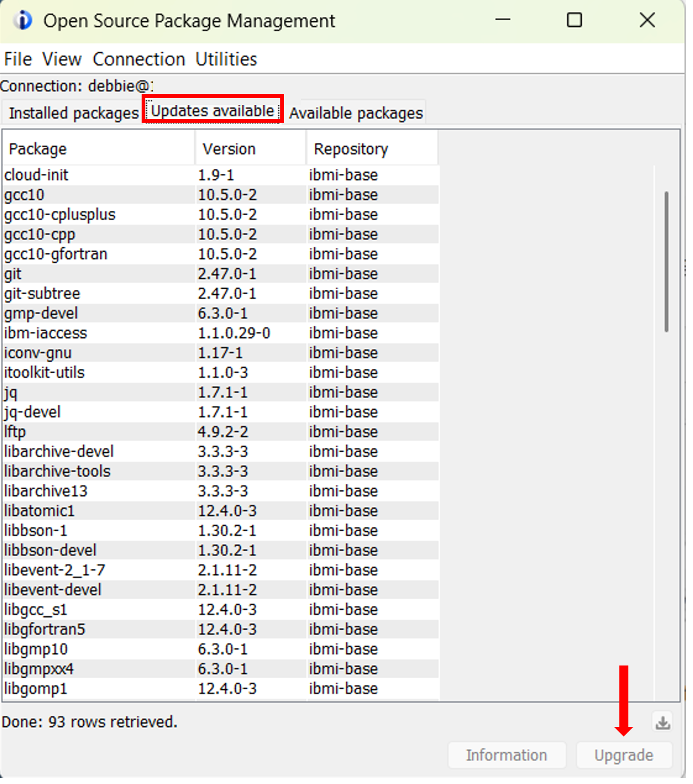
Task: Sort the list by Version column
Action: point(228,148)
